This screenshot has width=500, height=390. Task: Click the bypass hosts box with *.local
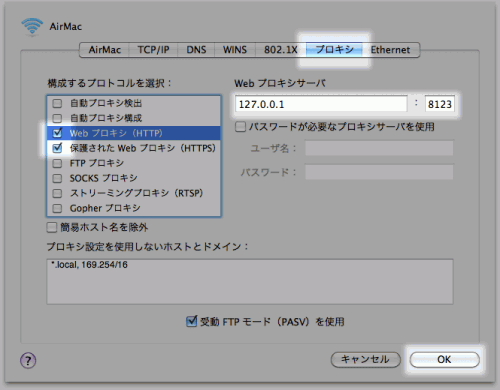[x=250, y=282]
